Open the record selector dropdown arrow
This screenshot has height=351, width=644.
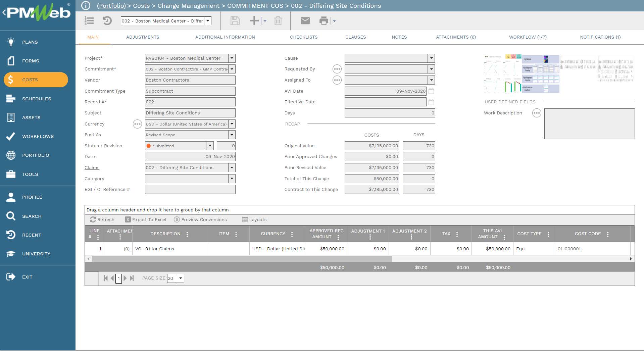(x=208, y=21)
